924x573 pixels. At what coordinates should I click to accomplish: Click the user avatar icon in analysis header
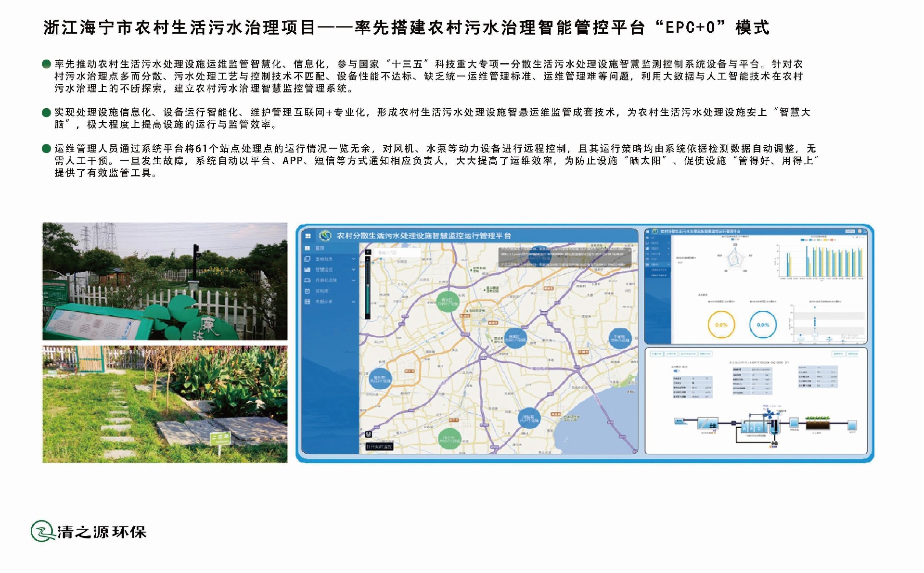coord(860,232)
